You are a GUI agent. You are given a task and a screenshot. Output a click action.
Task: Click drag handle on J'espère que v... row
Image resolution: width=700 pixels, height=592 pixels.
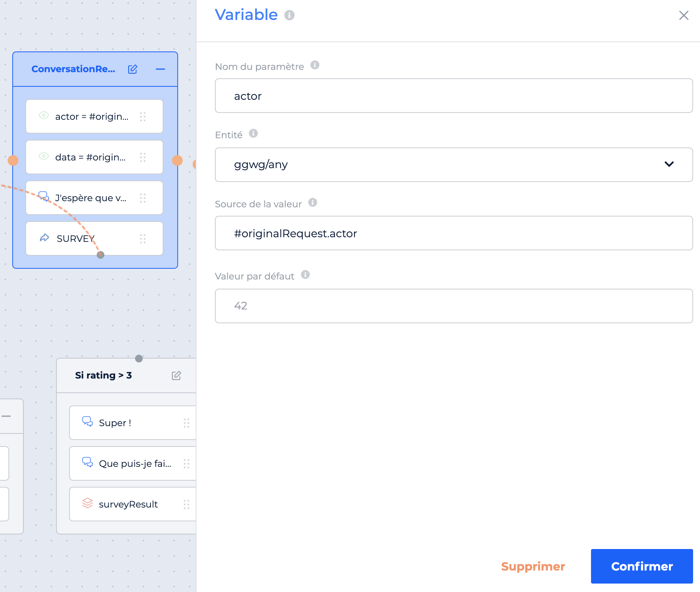click(143, 198)
